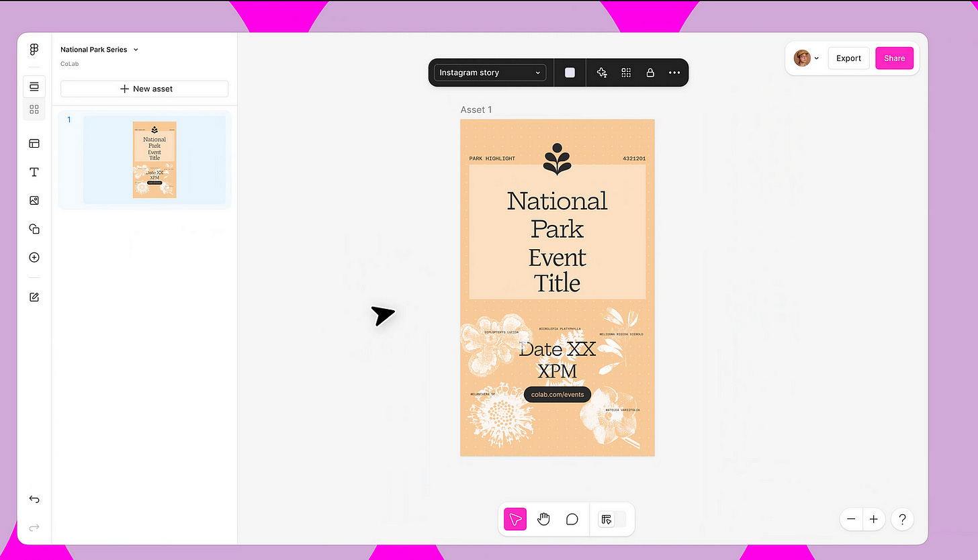Select the comment bubble tool
978x560 pixels.
(572, 519)
